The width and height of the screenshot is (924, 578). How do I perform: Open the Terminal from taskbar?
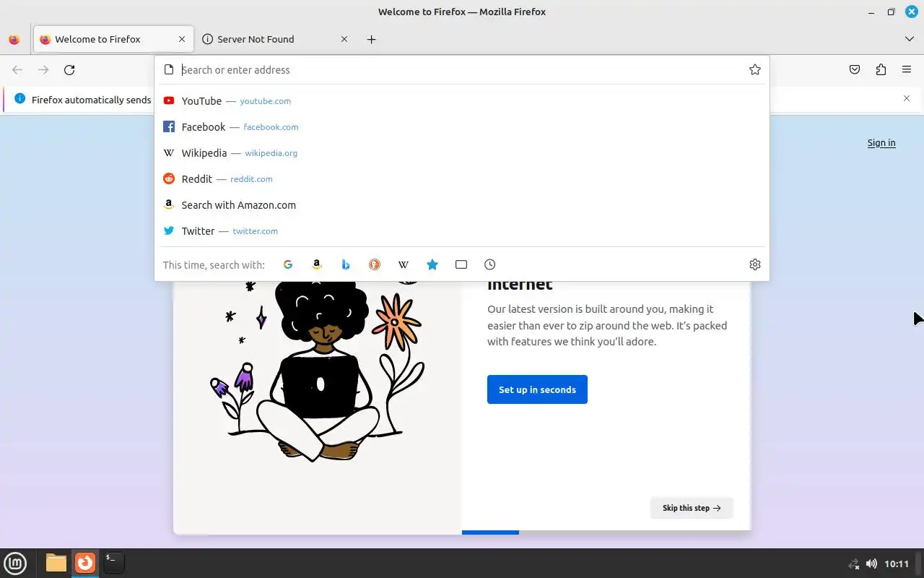[113, 563]
